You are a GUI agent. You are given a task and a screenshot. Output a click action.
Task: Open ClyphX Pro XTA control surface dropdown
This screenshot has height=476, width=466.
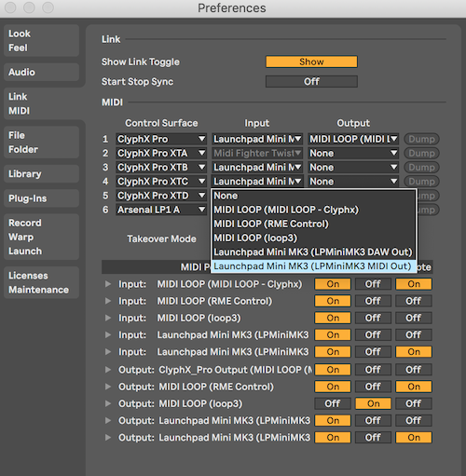(161, 153)
